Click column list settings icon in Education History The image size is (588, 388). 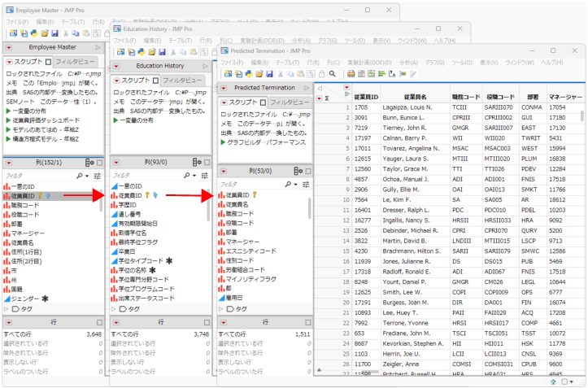pyautogui.click(x=197, y=162)
